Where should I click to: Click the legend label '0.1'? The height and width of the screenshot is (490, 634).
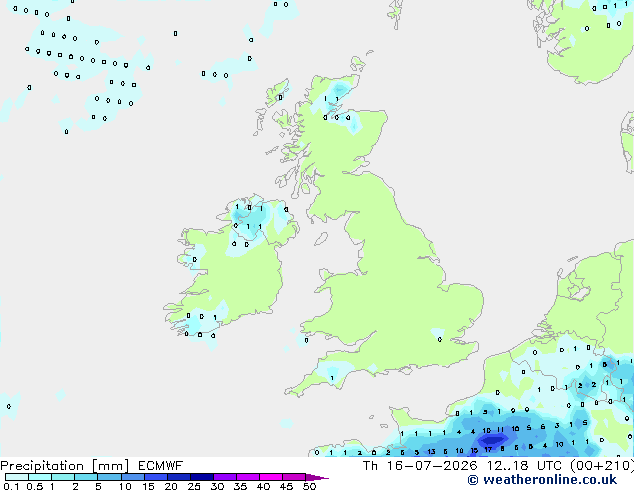click(11, 486)
